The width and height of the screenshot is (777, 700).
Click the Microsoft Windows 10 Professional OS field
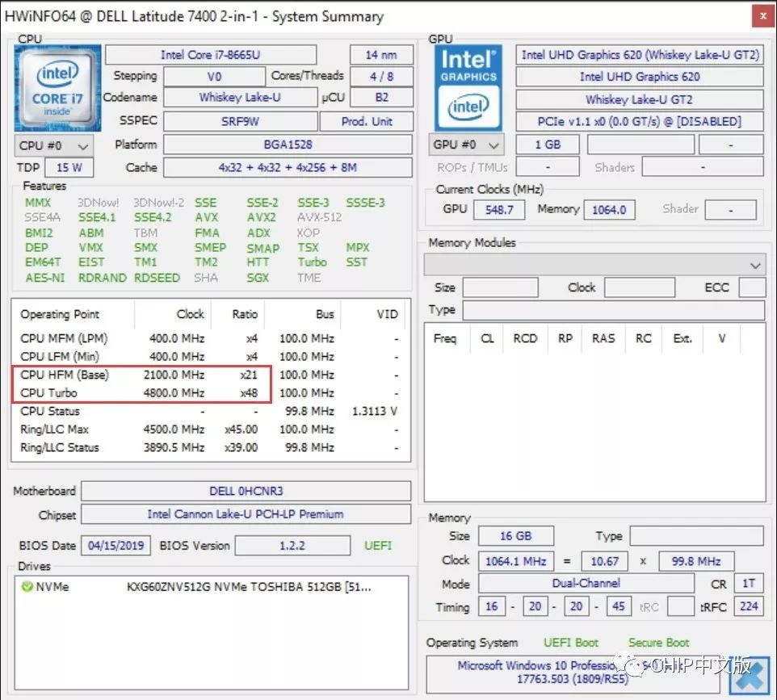pos(573,673)
